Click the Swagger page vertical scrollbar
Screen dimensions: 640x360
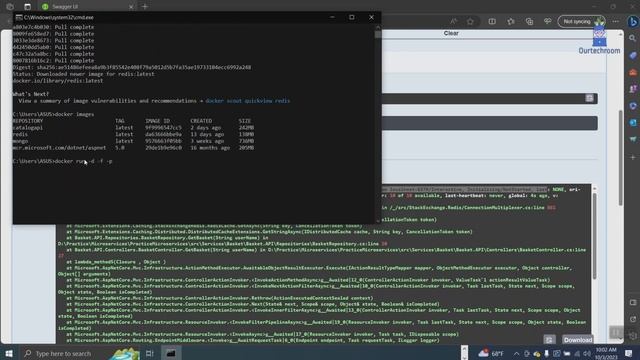[620, 157]
